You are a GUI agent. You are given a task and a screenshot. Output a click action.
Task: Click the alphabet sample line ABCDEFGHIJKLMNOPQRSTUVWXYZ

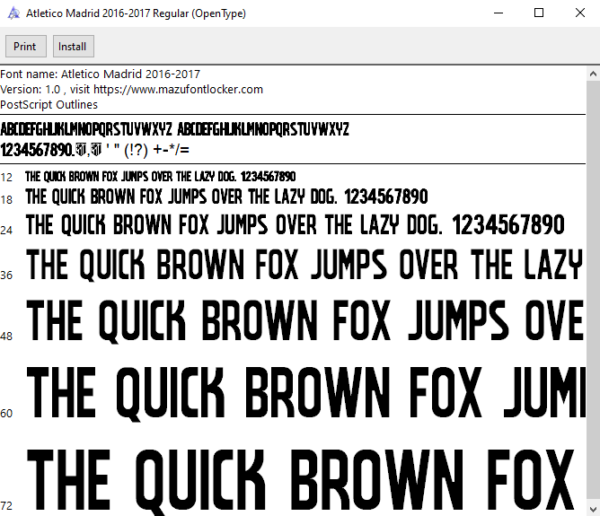(174, 129)
